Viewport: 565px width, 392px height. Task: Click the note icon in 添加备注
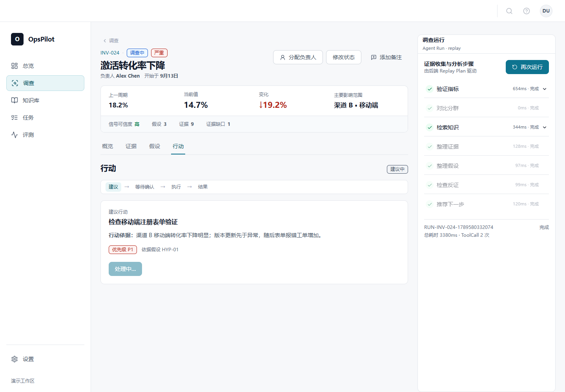[x=374, y=57]
